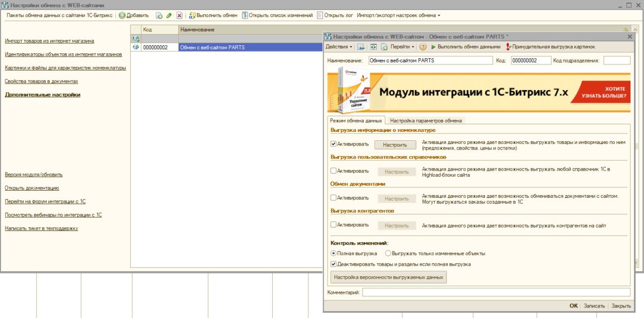Click Настроить button for Обмен документами
This screenshot has height=318, width=644.
397,199
